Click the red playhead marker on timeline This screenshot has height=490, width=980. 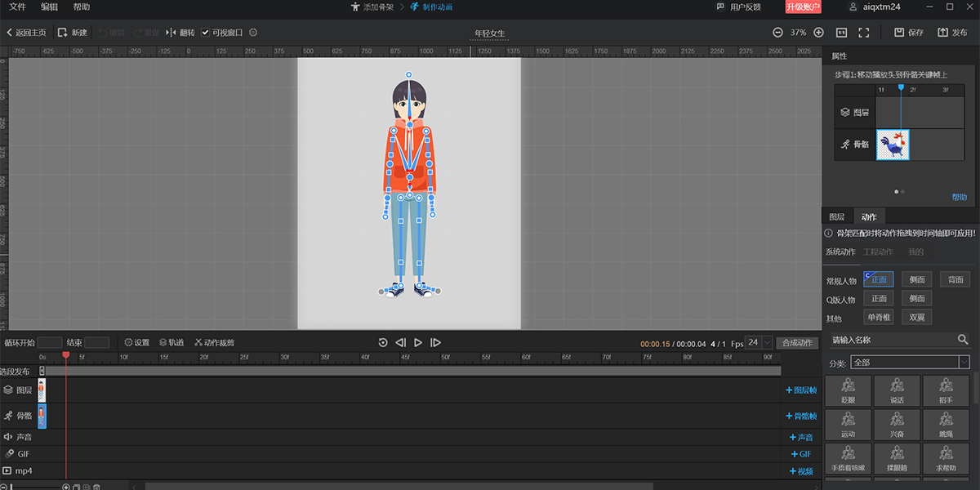coord(66,355)
